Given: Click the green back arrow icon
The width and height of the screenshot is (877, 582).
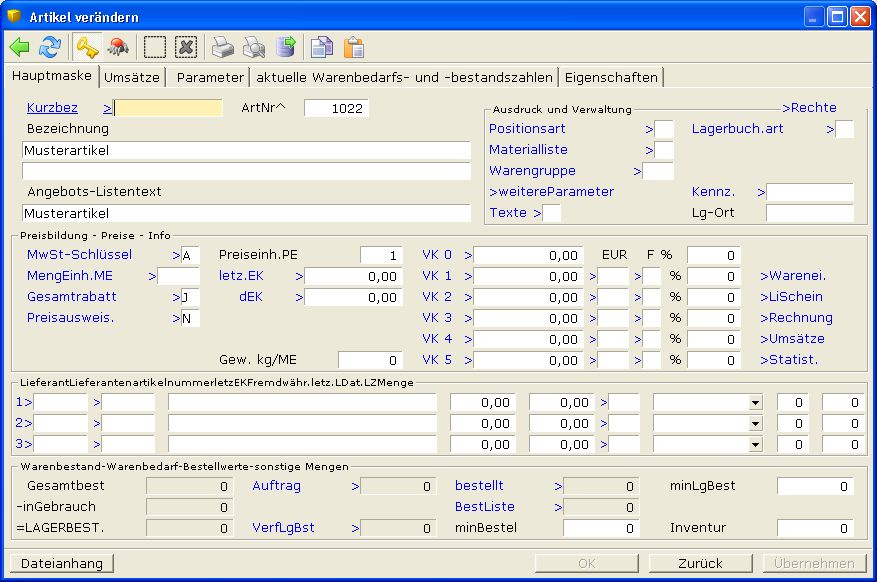Looking at the screenshot, I should pyautogui.click(x=20, y=47).
